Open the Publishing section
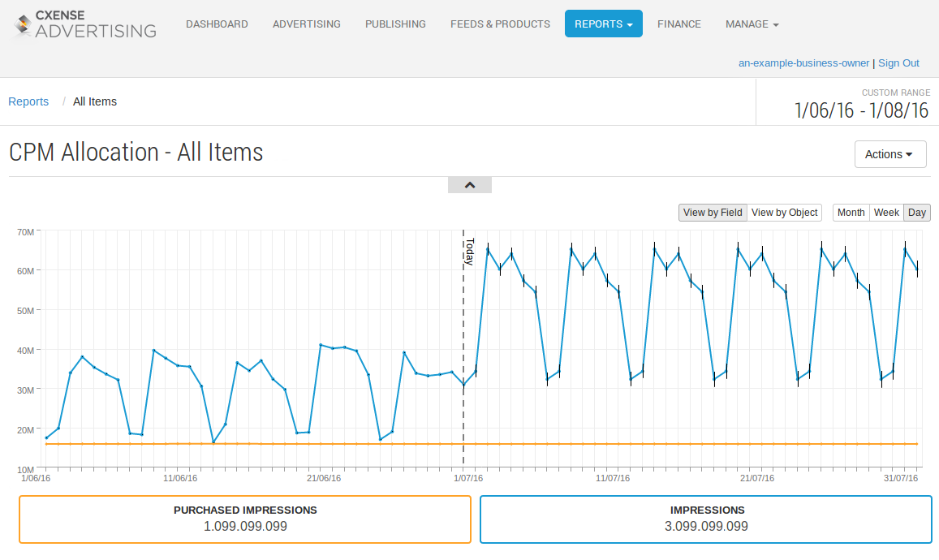 395,24
